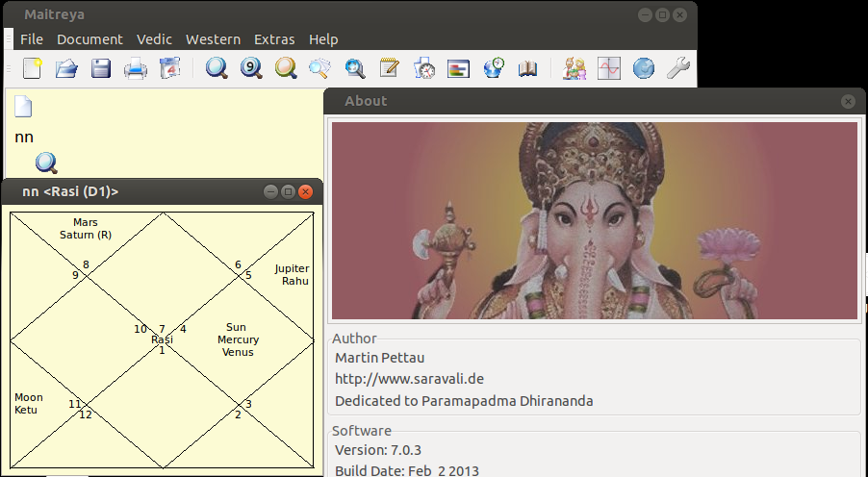Select the document icon above nn
This screenshot has height=477, width=868.
click(23, 106)
